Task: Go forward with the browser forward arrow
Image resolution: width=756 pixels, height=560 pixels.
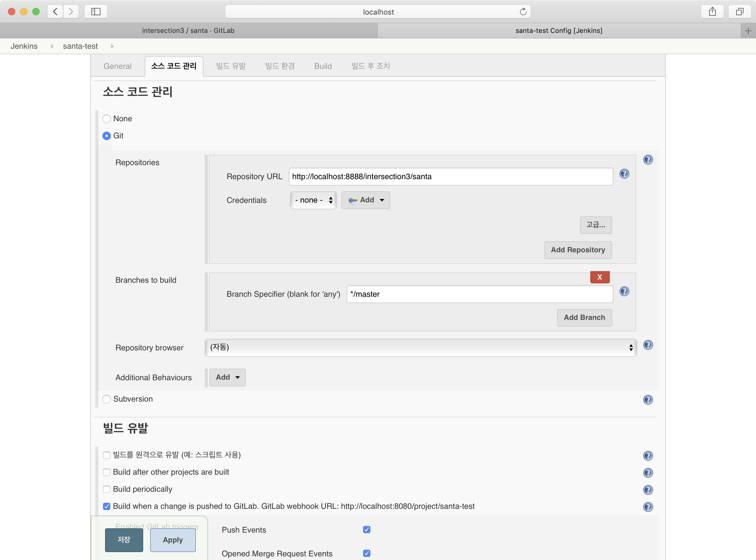Action: point(71,12)
